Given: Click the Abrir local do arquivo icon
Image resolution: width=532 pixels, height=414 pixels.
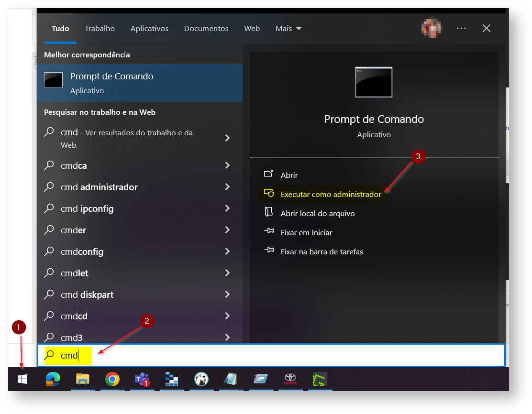Looking at the screenshot, I should [268, 212].
